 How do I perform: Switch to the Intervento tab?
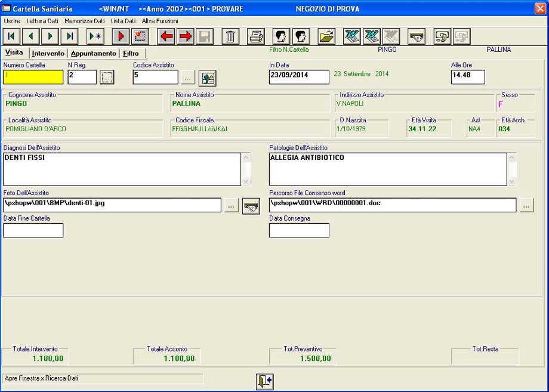coord(48,54)
